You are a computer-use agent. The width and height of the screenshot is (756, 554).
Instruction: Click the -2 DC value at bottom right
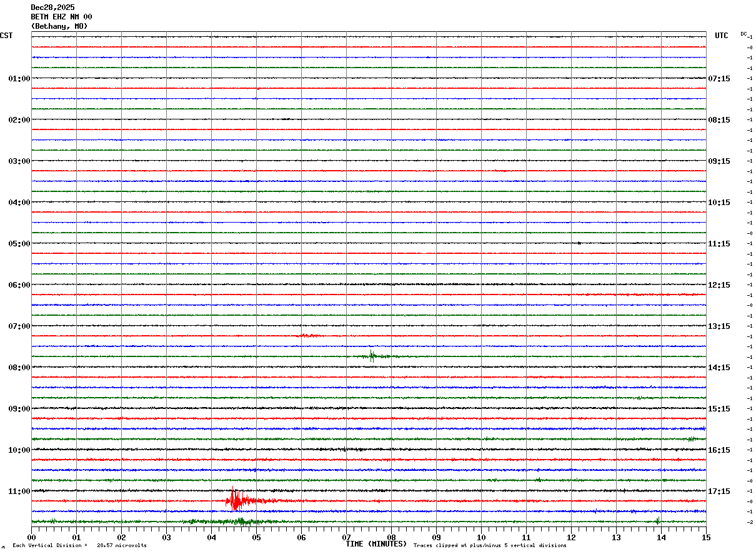click(749, 522)
